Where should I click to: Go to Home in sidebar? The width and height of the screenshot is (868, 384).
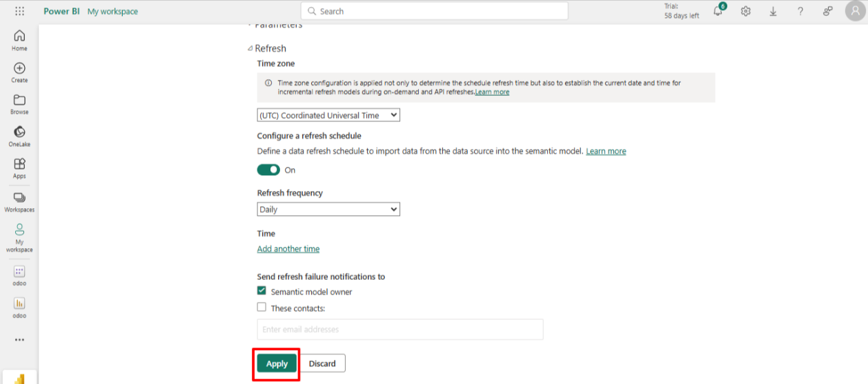point(19,40)
